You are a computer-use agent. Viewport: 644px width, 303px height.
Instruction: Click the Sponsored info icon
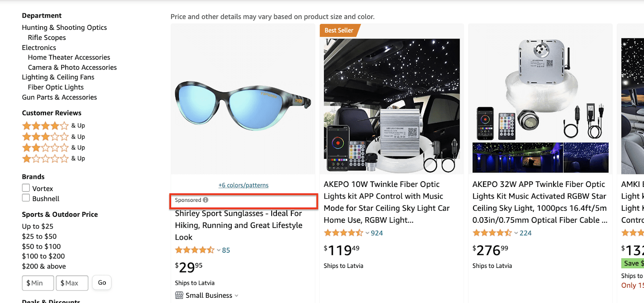[206, 200]
